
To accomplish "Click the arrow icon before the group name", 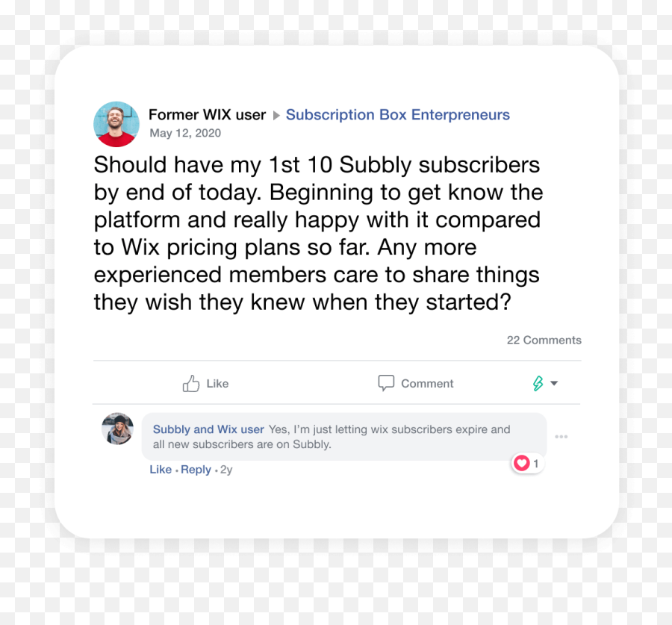I will (276, 116).
